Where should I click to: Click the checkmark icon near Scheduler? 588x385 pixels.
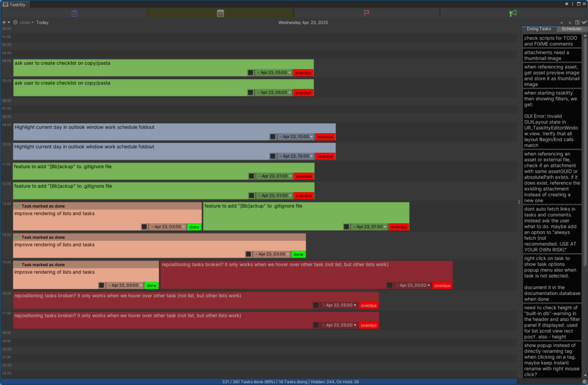(584, 22)
